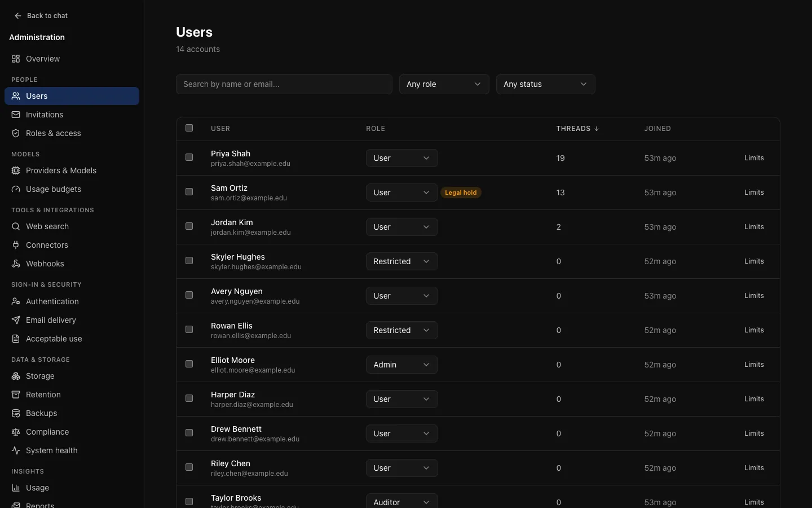Click the Usage budgets gauge icon

coord(16,189)
